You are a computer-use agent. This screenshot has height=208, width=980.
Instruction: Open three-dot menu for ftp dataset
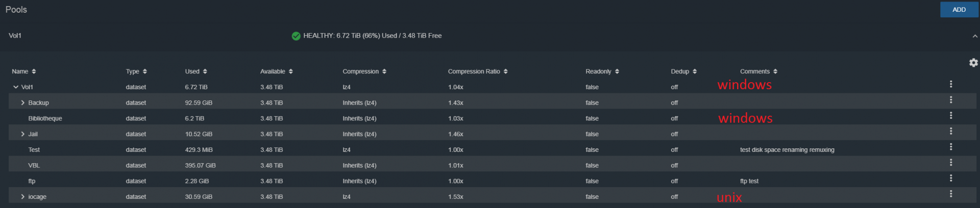coord(951,178)
